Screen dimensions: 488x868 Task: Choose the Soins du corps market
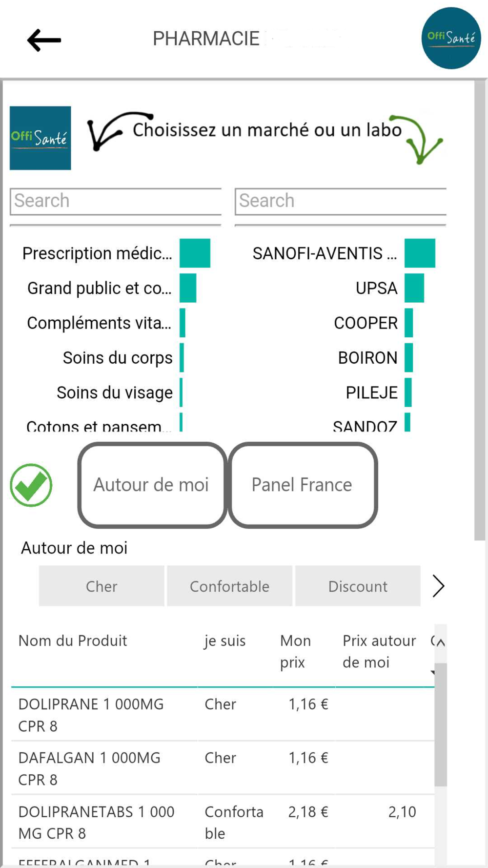coord(118,358)
